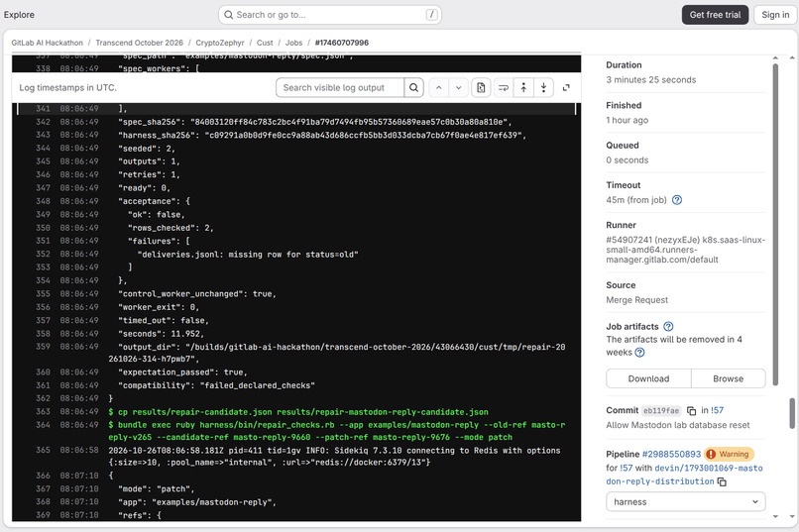Open branch devin/1793001069-mastodon-reply-distribution link
This screenshot has height=532, width=799.
click(684, 475)
